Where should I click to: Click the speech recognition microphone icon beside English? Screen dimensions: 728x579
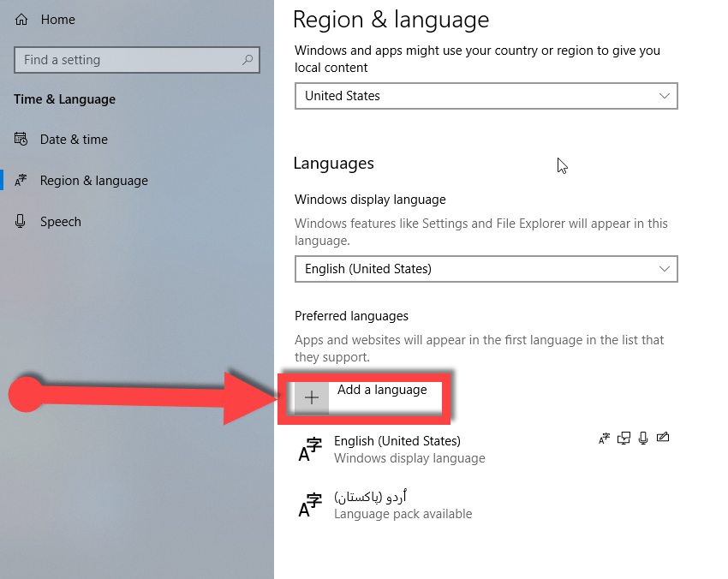(x=643, y=439)
